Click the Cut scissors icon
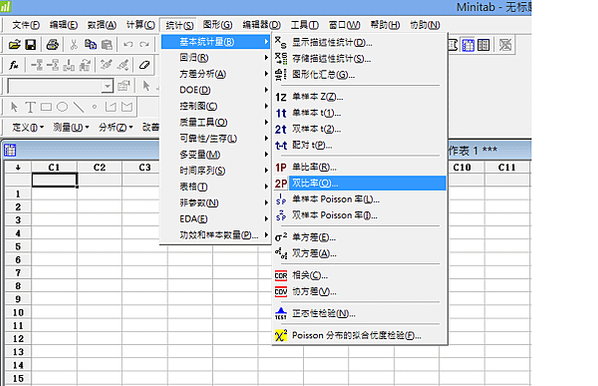598x386 pixels. coord(74,45)
